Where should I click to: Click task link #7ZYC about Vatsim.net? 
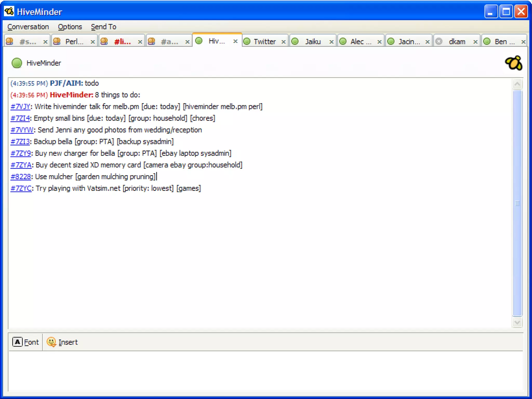click(x=21, y=188)
